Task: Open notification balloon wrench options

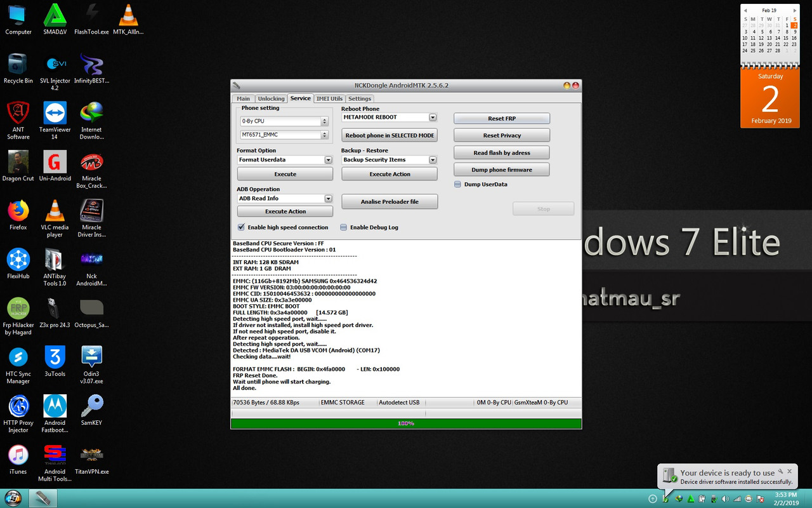Action: coord(781,471)
